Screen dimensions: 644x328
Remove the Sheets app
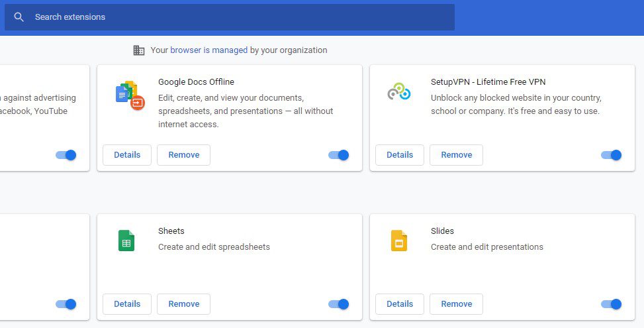(183, 304)
